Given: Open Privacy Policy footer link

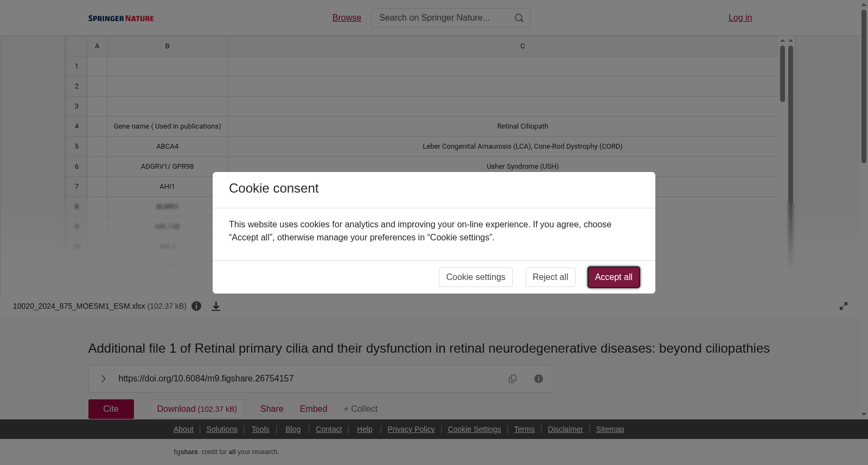Looking at the screenshot, I should point(411,429).
